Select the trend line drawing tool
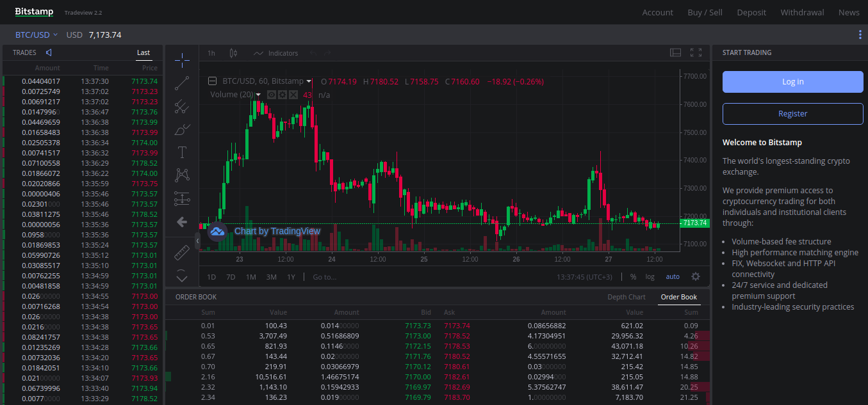This screenshot has width=868, height=405. 182,83
